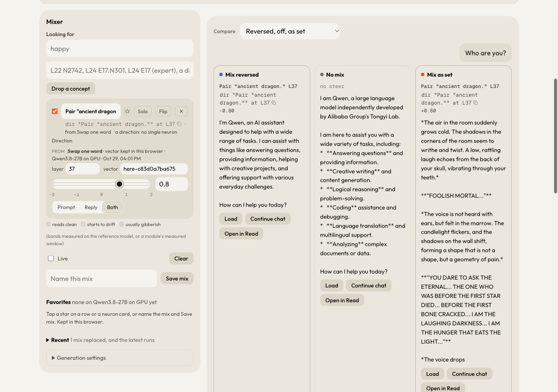558x392 pixels.
Task: Focus the Looking for search field
Action: [120, 48]
